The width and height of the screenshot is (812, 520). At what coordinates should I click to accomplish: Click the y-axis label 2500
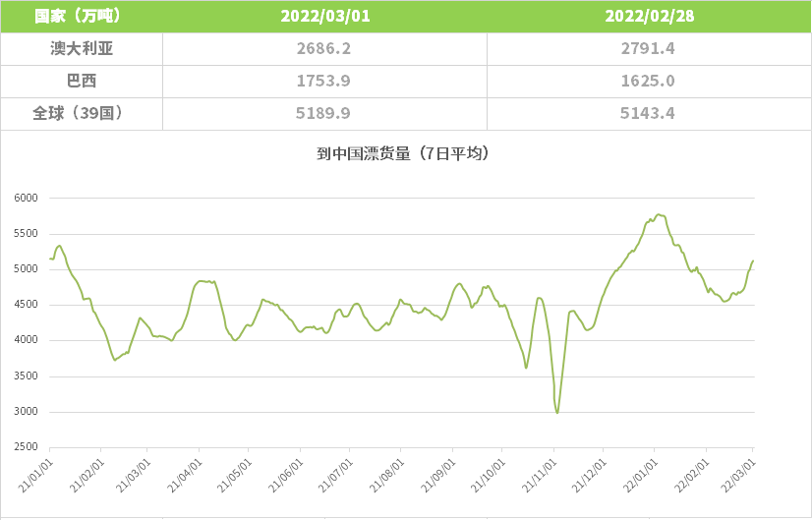pos(26,446)
